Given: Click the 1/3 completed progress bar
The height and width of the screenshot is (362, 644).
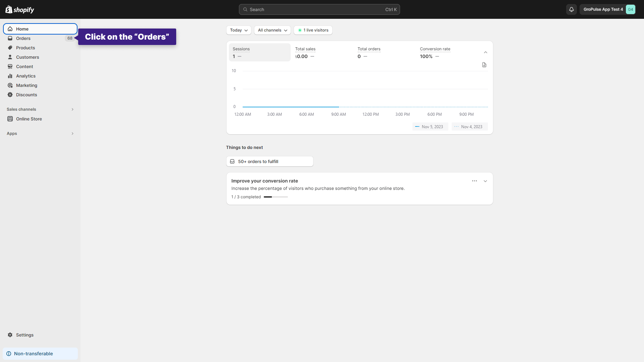Looking at the screenshot, I should click(x=276, y=197).
